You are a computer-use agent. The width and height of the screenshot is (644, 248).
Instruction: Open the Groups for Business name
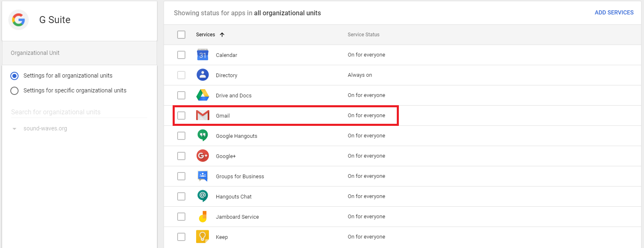[240, 177]
